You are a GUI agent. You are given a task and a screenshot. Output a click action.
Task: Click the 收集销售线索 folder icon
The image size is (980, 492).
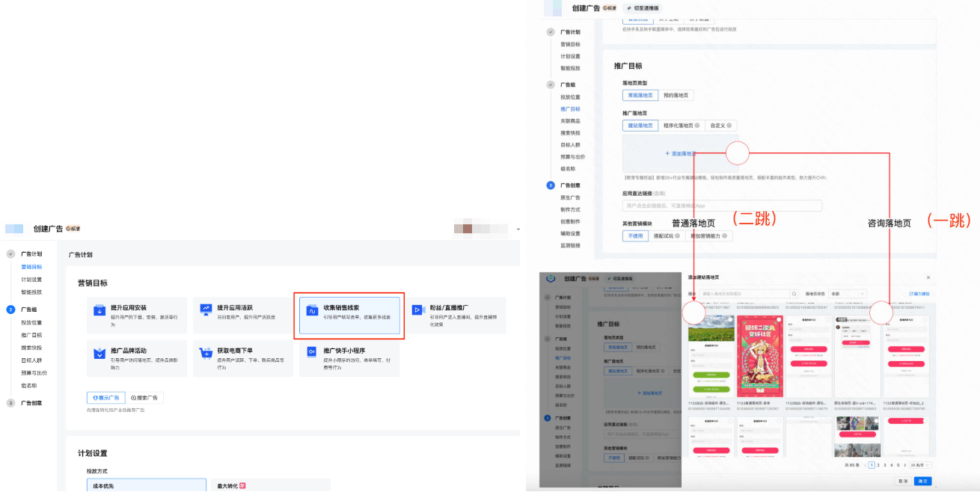311,310
